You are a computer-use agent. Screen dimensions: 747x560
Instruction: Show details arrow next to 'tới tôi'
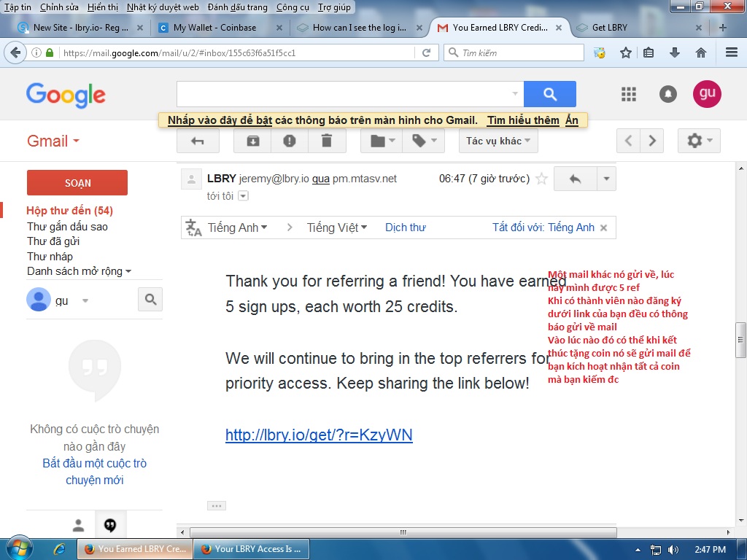[x=243, y=195]
